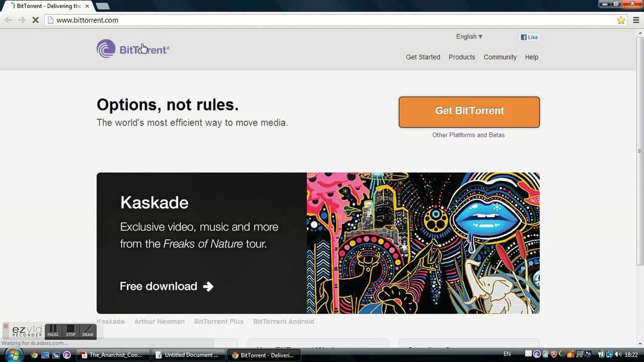644x362 pixels.
Task: Click the Switch between windows quick launch icon
Action: [x=56, y=355]
